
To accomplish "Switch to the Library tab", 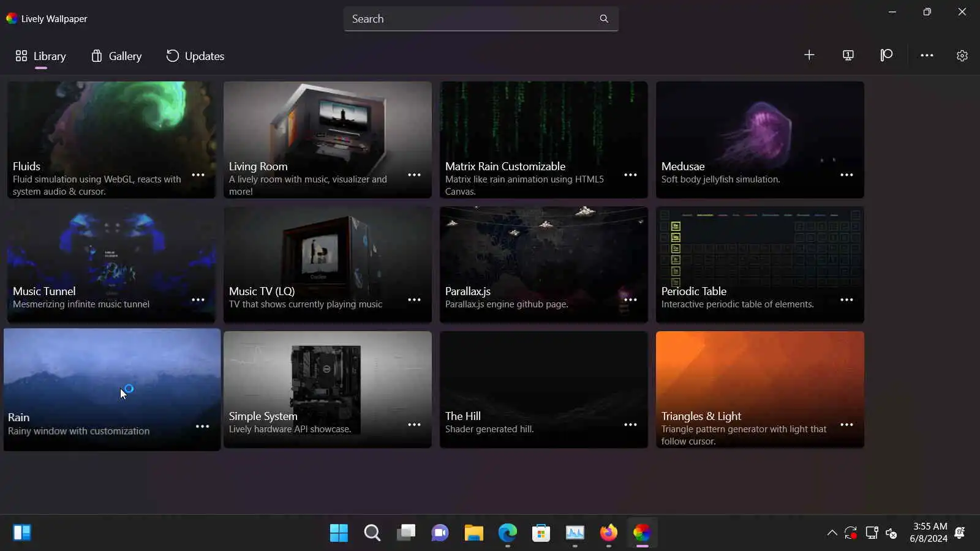I will [40, 56].
